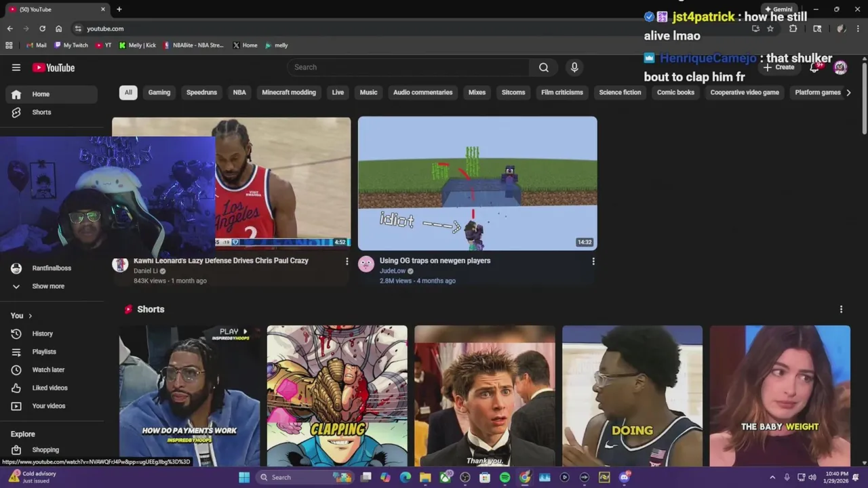This screenshot has width=868, height=488.
Task: Click the search magnifier button
Action: [544, 67]
